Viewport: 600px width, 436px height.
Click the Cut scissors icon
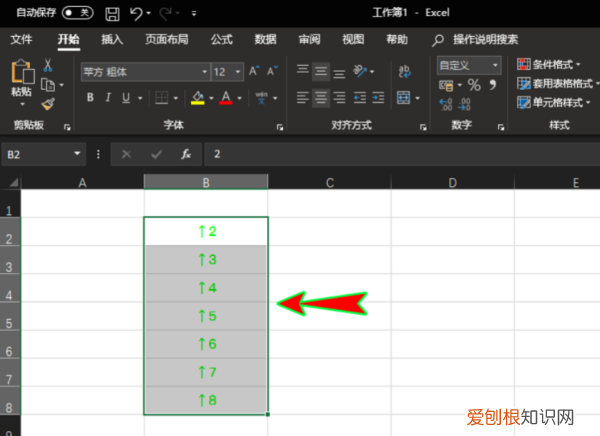pos(48,65)
